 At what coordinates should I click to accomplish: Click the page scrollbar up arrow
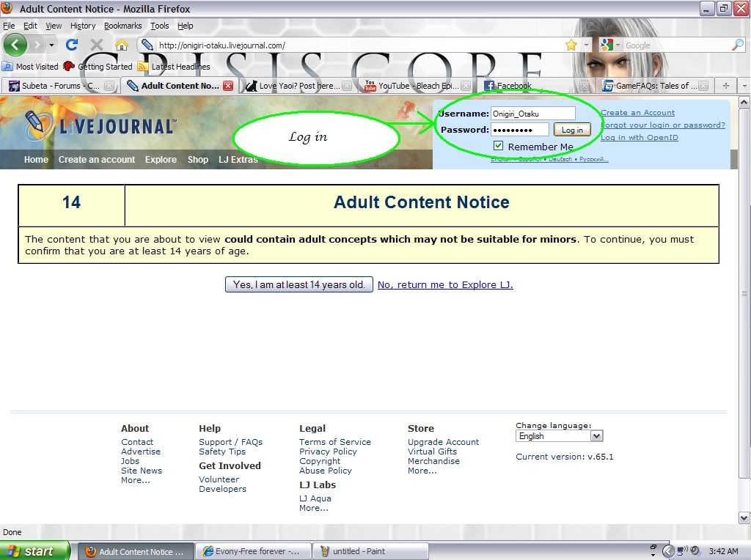(x=744, y=101)
